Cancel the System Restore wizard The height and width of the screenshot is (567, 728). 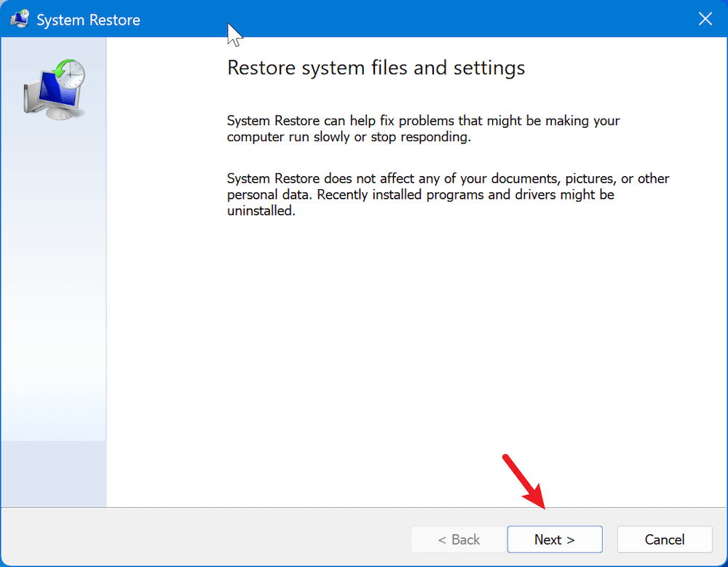665,539
